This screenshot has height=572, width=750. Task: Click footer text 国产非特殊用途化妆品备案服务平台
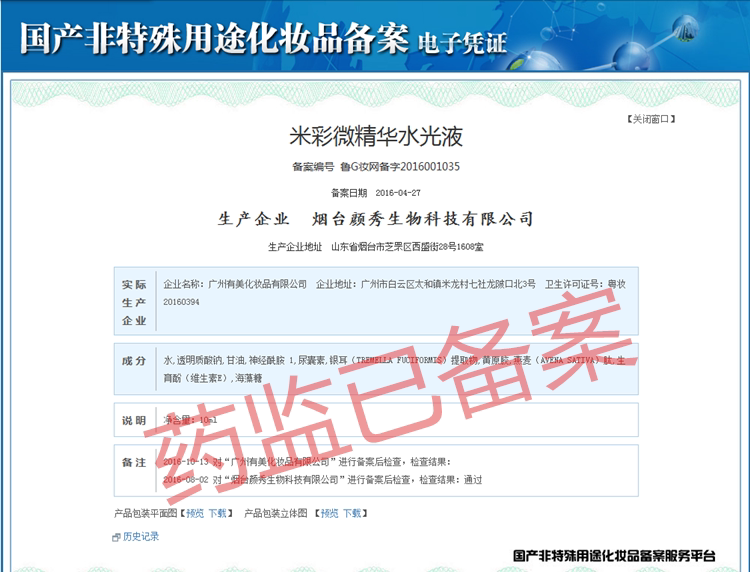(x=614, y=556)
